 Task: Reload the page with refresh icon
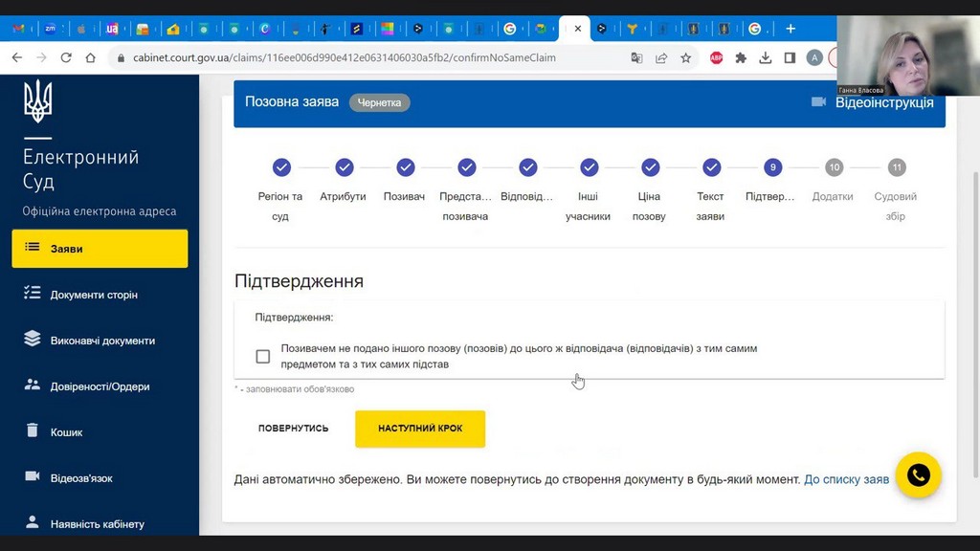[x=66, y=57]
